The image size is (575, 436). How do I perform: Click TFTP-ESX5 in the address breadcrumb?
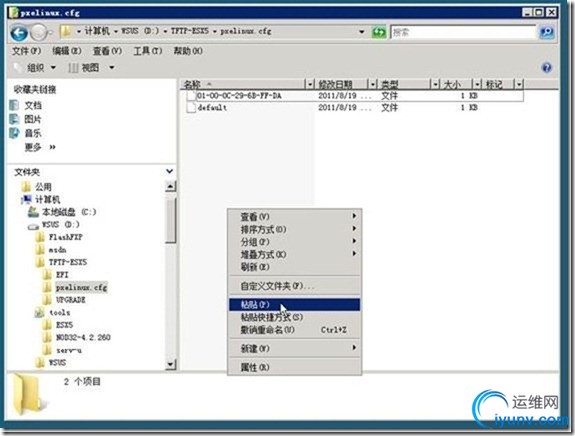(x=190, y=31)
